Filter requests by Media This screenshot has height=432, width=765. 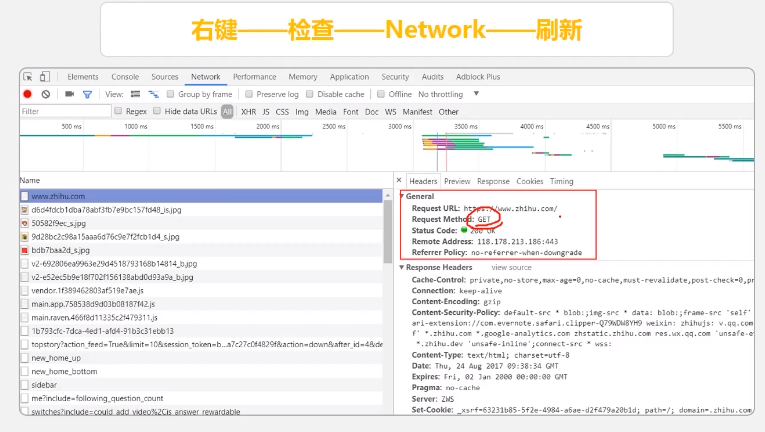(x=326, y=112)
